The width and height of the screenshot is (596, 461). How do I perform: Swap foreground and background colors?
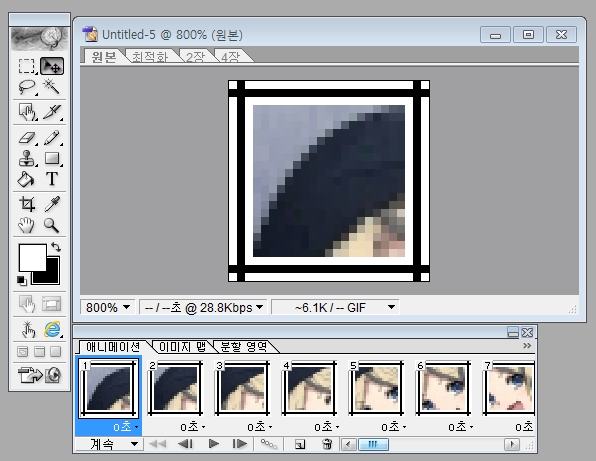pyautogui.click(x=56, y=247)
